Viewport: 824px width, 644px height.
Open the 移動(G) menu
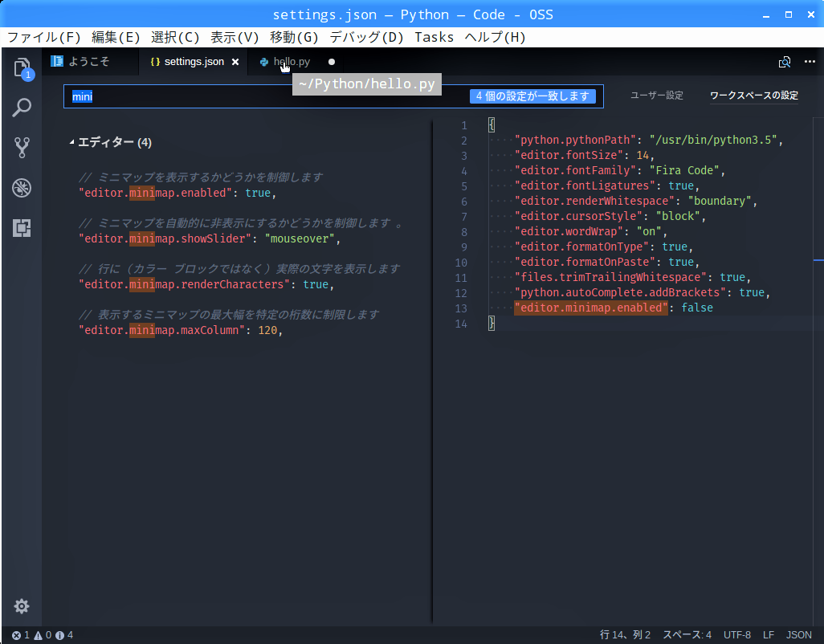click(x=294, y=37)
